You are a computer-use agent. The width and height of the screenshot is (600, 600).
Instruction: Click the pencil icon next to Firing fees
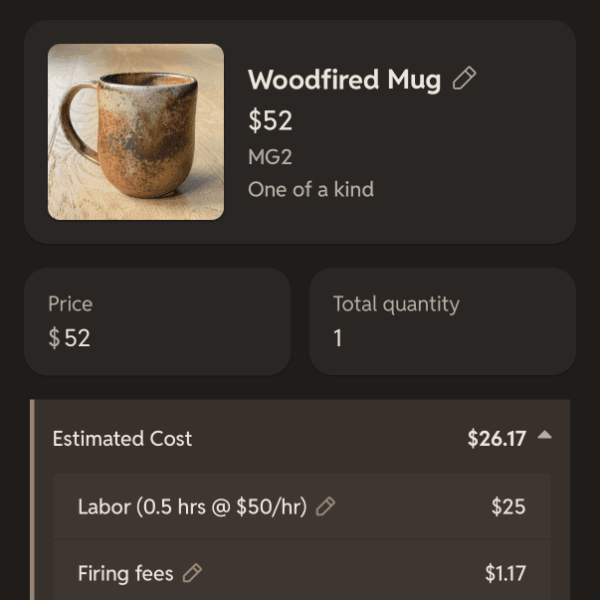click(192, 573)
